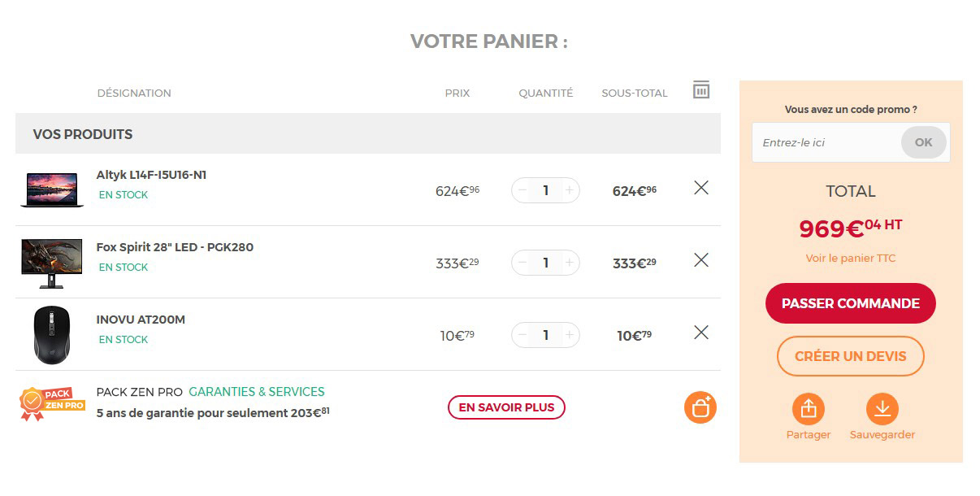Empty the cart with the trash icon
The width and height of the screenshot is (980, 496).
[701, 90]
